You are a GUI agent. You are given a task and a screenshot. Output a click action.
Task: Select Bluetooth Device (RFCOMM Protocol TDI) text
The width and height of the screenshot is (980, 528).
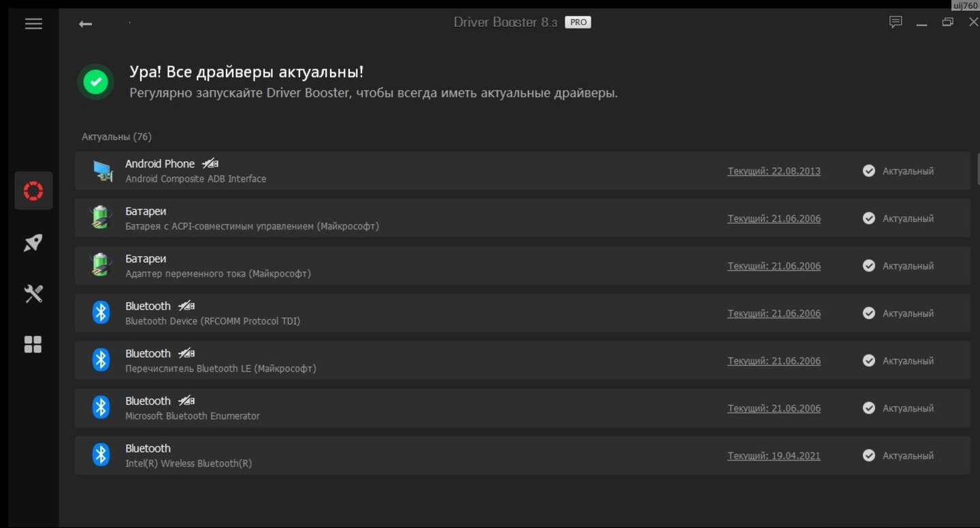pos(213,321)
